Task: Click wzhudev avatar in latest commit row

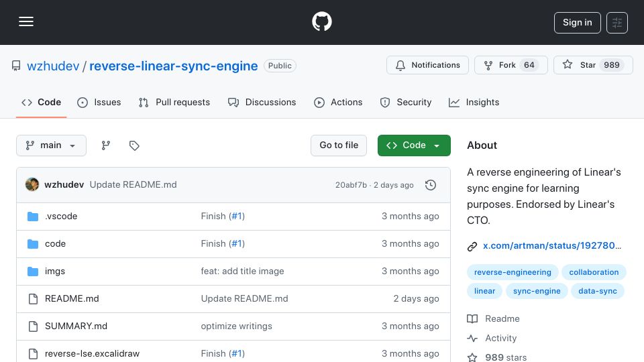Action: (32, 185)
